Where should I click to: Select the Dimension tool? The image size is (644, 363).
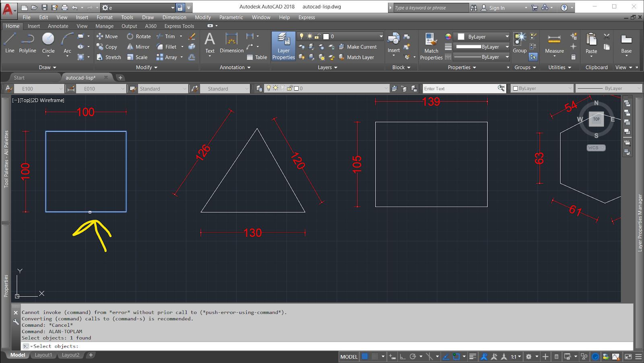click(231, 43)
